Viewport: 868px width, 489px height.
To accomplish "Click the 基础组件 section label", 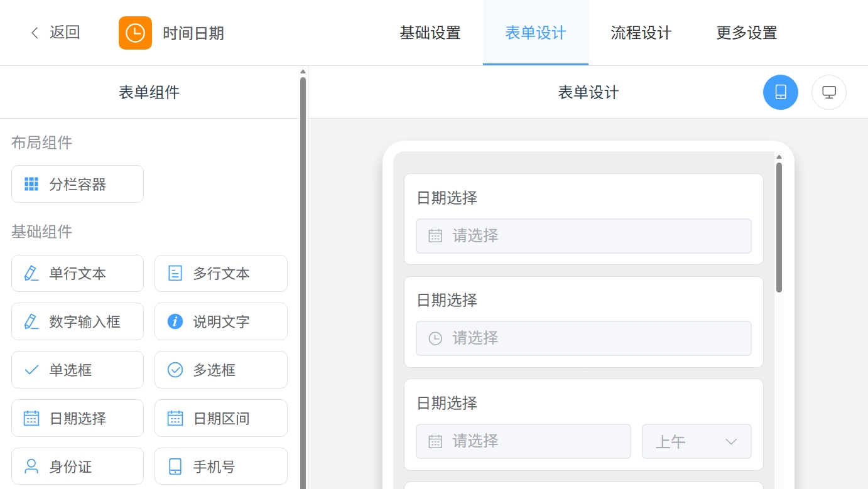I will 41,232.
